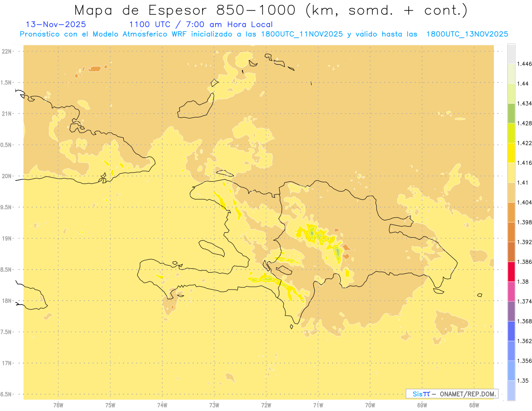Click the orange swatch between 1.404 and 1.398
The height and width of the screenshot is (411, 532).
point(511,212)
